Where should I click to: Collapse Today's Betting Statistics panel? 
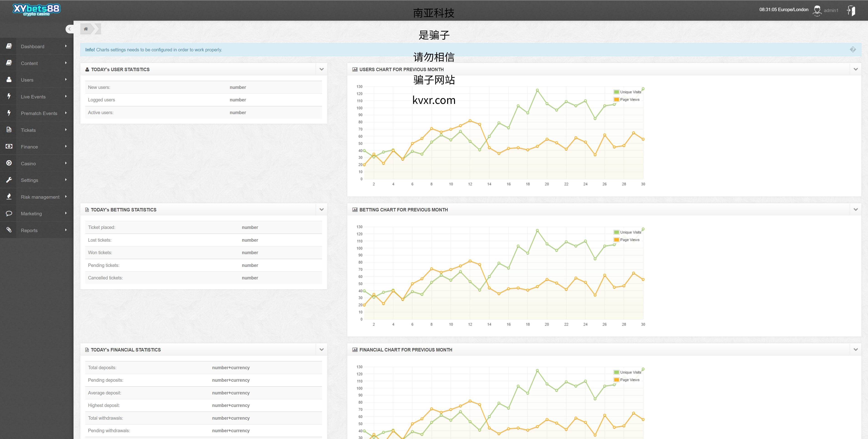pyautogui.click(x=321, y=209)
